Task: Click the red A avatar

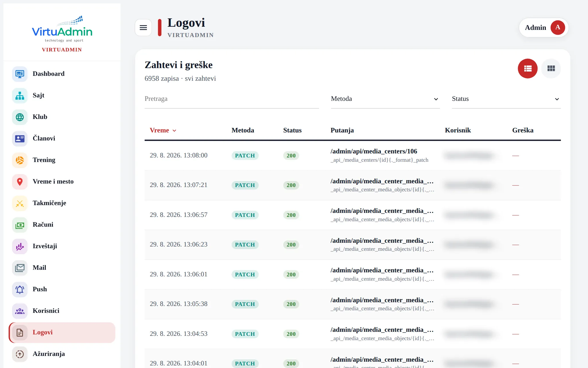Action: point(558,28)
